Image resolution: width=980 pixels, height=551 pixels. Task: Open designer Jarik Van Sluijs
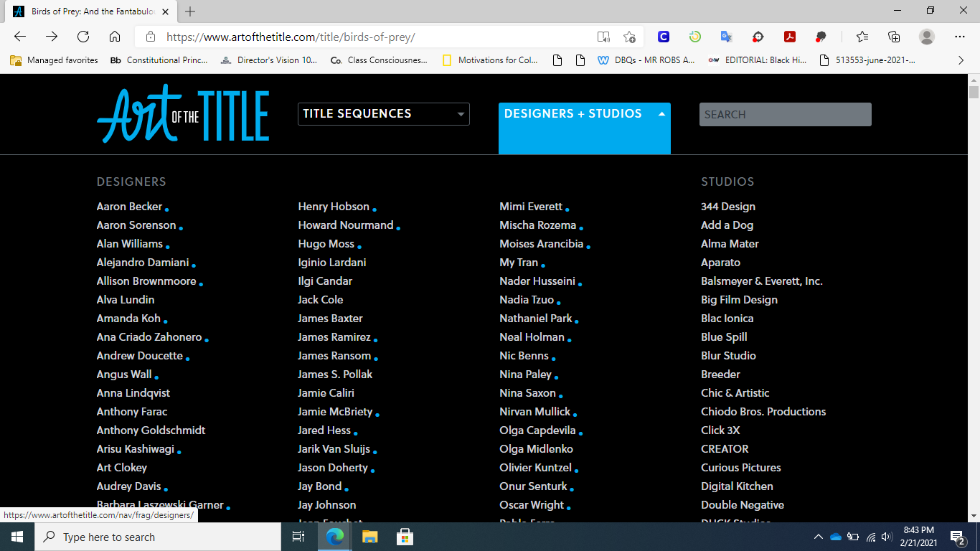point(334,449)
